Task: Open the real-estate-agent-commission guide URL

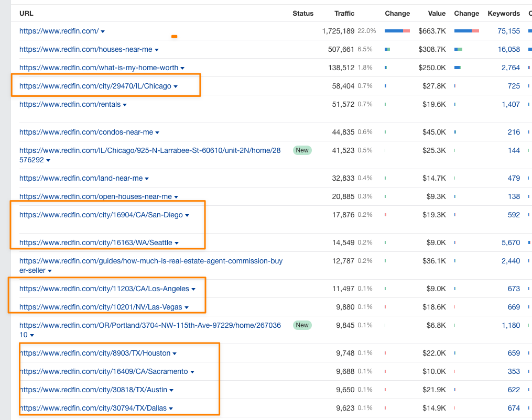Action: [151, 266]
